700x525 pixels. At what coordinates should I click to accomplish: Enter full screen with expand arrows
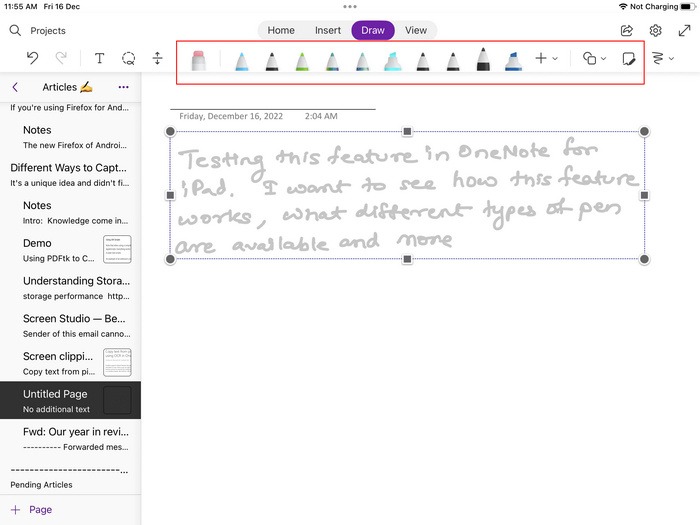click(684, 30)
